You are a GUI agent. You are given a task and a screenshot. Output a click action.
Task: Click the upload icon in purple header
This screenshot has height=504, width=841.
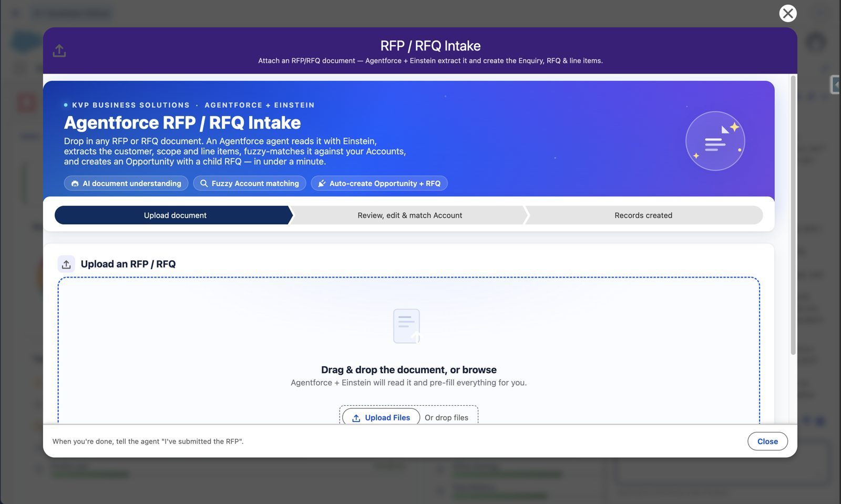pyautogui.click(x=59, y=50)
